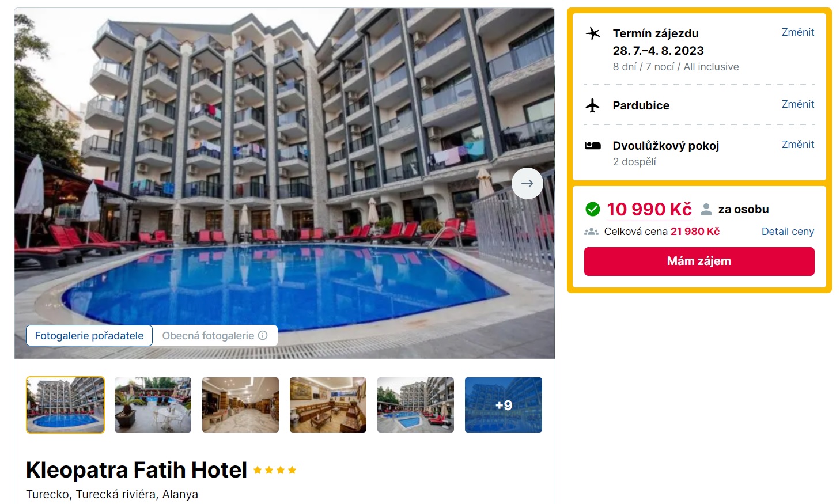
Task: Click the hotel's four-star rating
Action: pyautogui.click(x=275, y=470)
